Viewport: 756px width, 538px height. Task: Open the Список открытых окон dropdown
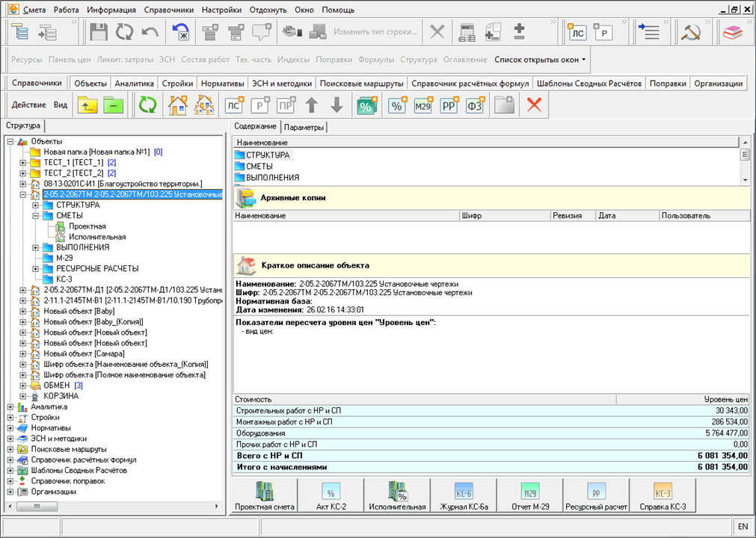pyautogui.click(x=540, y=60)
